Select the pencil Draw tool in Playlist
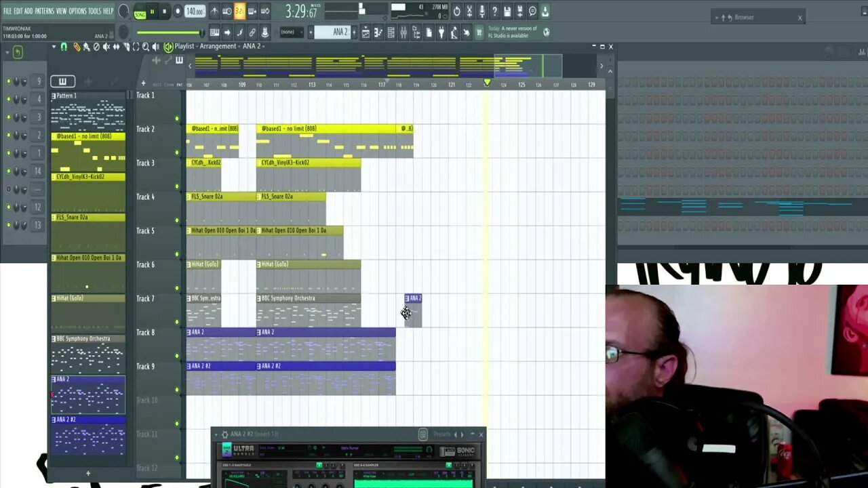The height and width of the screenshot is (488, 868). click(76, 46)
